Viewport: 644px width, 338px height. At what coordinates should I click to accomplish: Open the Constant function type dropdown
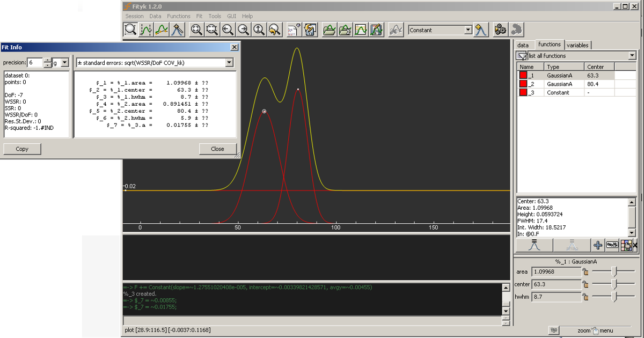468,30
